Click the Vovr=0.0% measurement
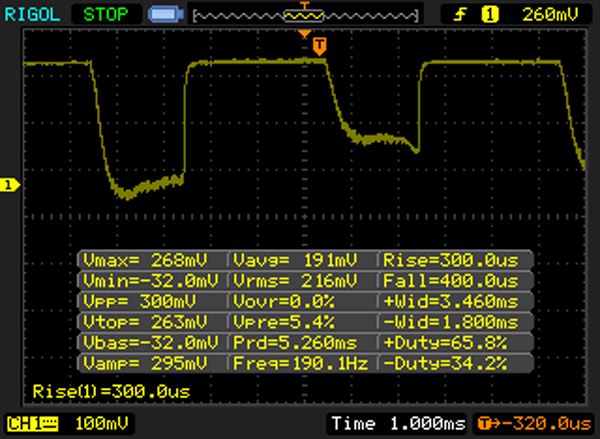 click(284, 302)
